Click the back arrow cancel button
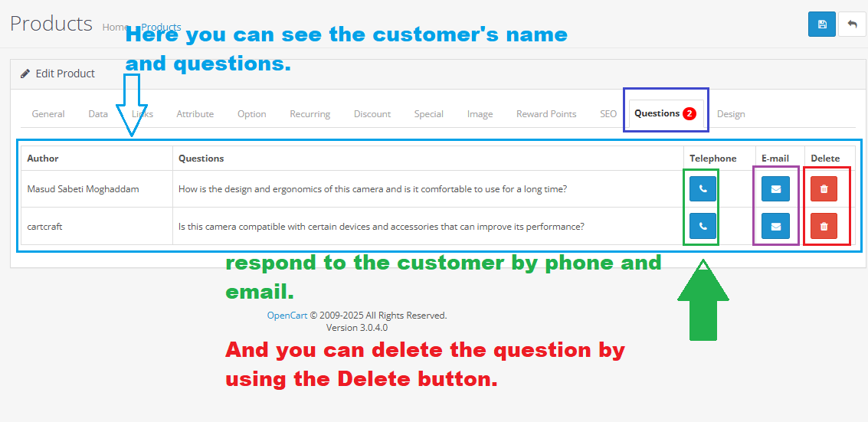Image resolution: width=868 pixels, height=422 pixels. tap(852, 25)
